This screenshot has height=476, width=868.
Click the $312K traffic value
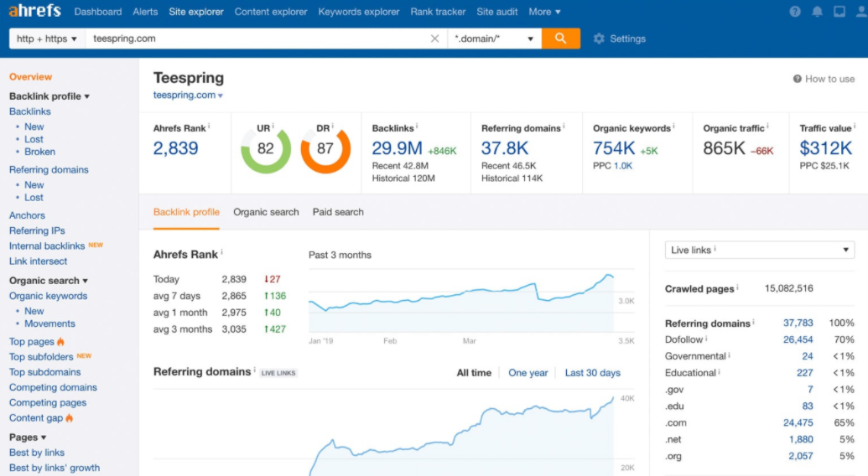(826, 148)
